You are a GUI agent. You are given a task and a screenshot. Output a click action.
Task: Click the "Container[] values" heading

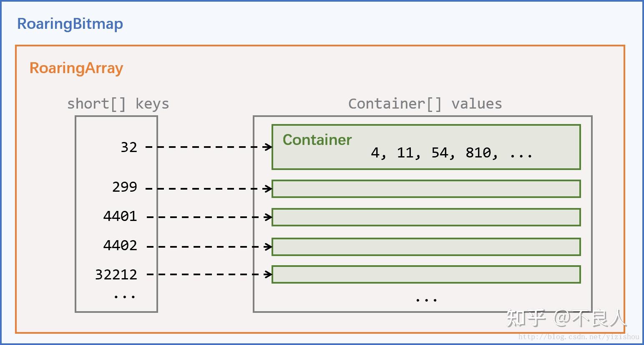(x=425, y=104)
